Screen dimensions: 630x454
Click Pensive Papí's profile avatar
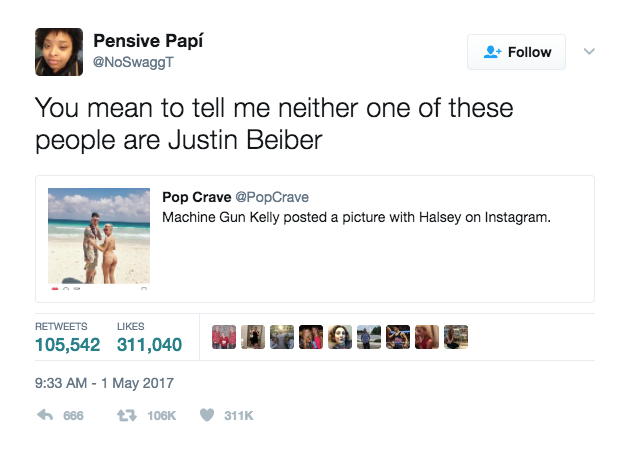pos(58,51)
